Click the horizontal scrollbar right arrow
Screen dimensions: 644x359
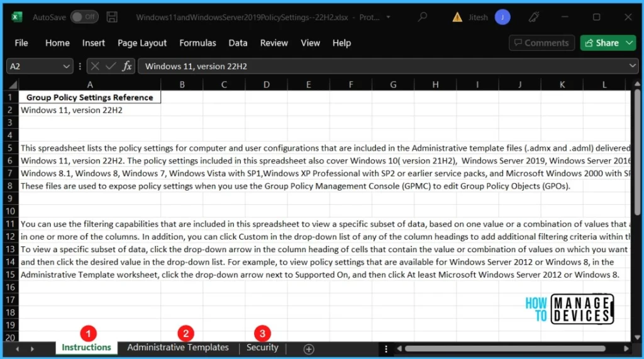[x=626, y=349]
